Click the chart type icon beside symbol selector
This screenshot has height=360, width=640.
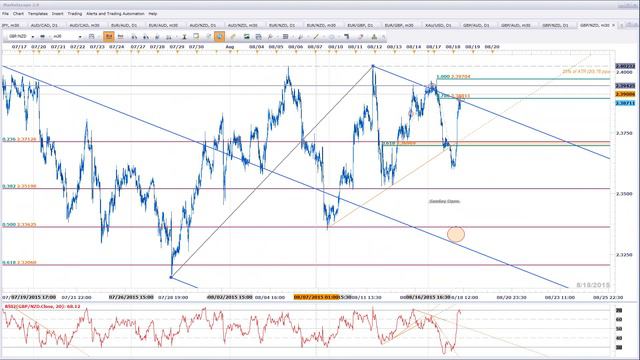[42, 37]
